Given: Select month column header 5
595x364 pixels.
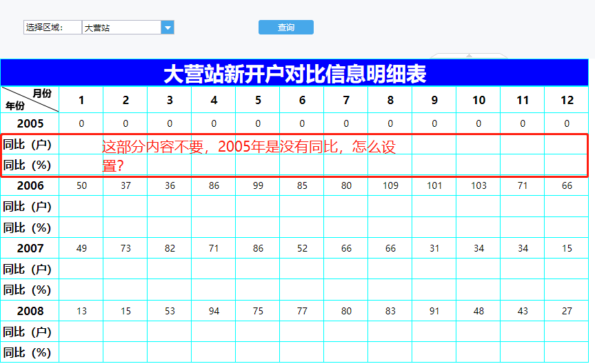Looking at the screenshot, I should coord(258,100).
